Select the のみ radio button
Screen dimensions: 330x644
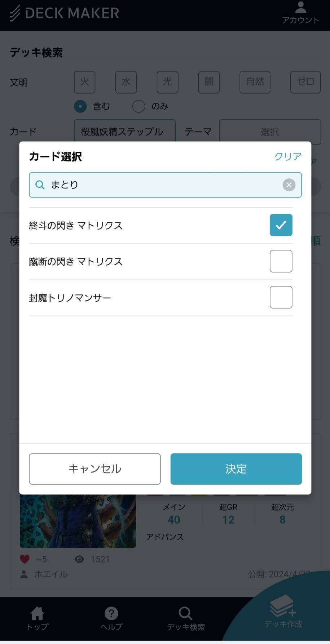tap(139, 106)
